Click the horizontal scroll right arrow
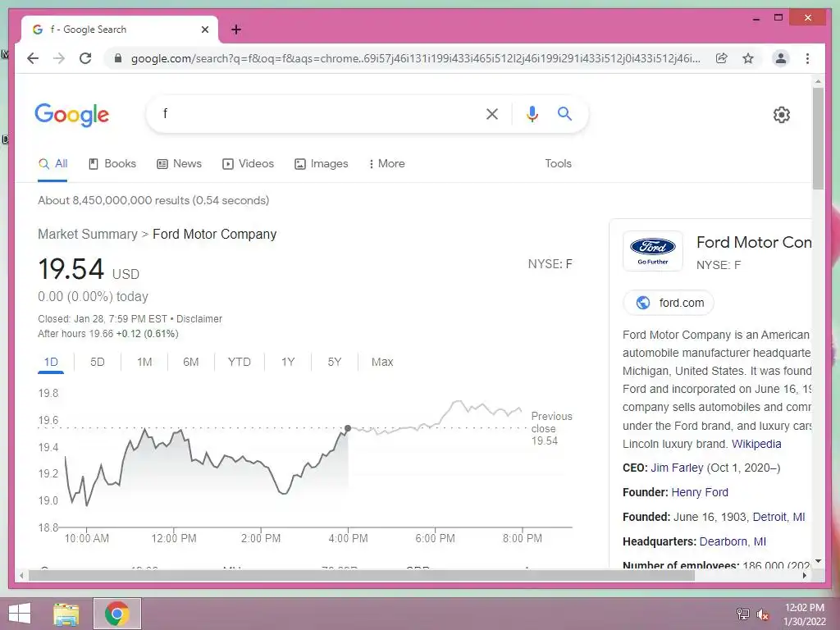Screen dimensions: 840x630 coord(804,575)
